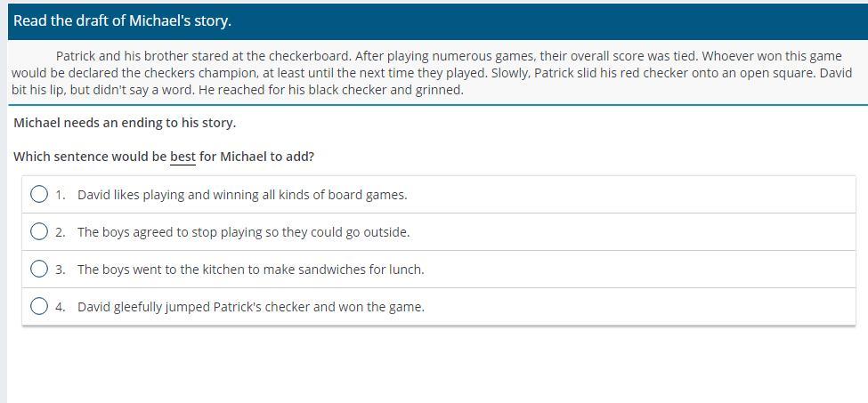Click the underlined word "best" in the question
Screen dimensions: 868x403
tap(183, 157)
